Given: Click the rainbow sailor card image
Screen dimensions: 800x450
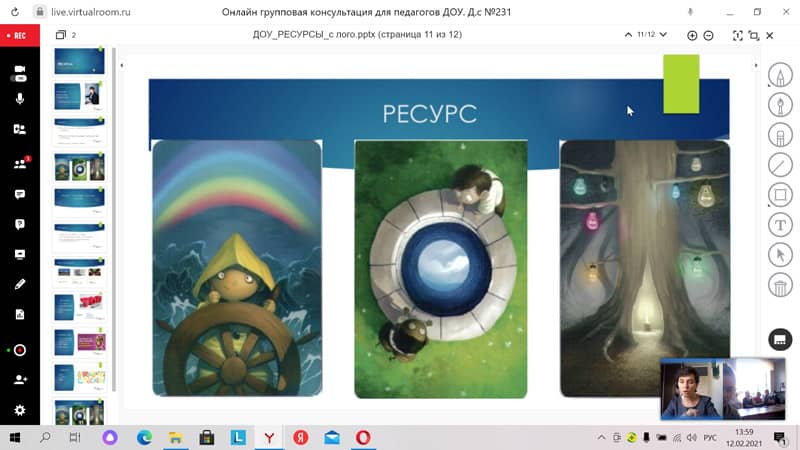Looking at the screenshot, I should click(x=237, y=268).
